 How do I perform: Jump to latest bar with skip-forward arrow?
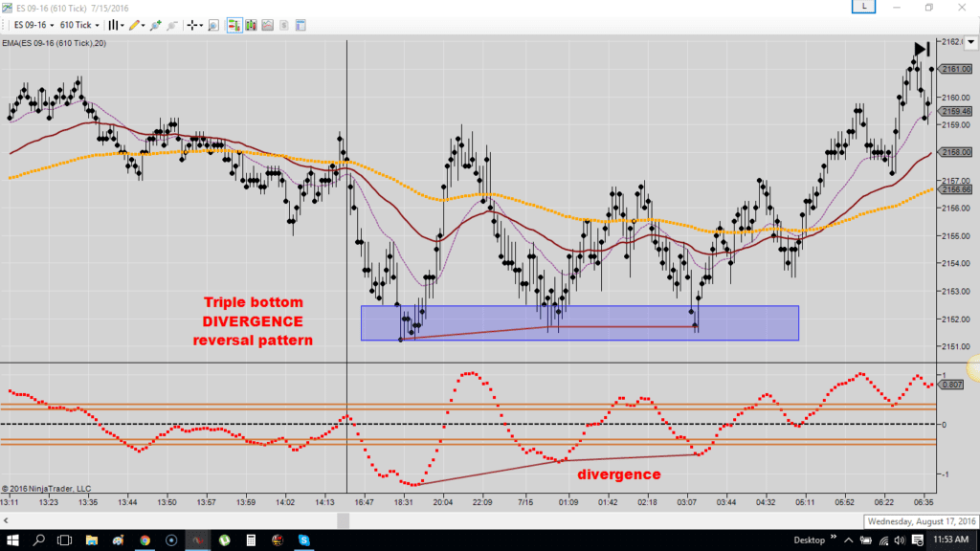[x=922, y=49]
